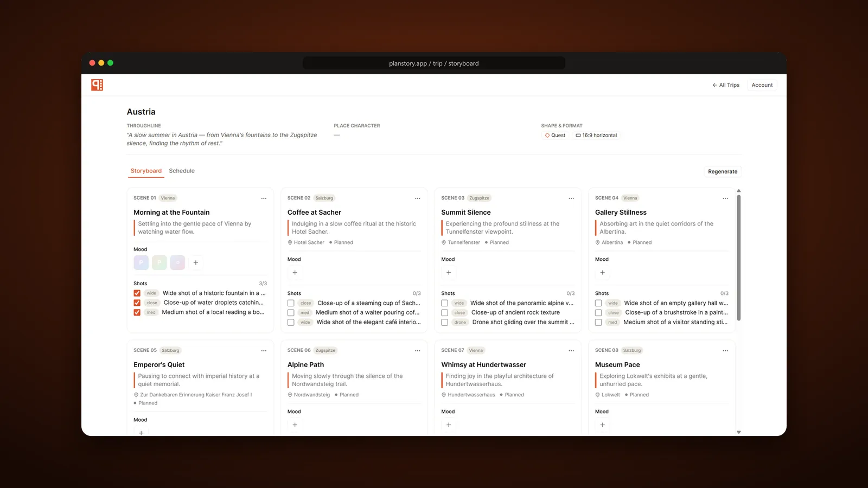The image size is (868, 488).
Task: Click the Zugspitze tag on Scene 03
Action: (479, 198)
